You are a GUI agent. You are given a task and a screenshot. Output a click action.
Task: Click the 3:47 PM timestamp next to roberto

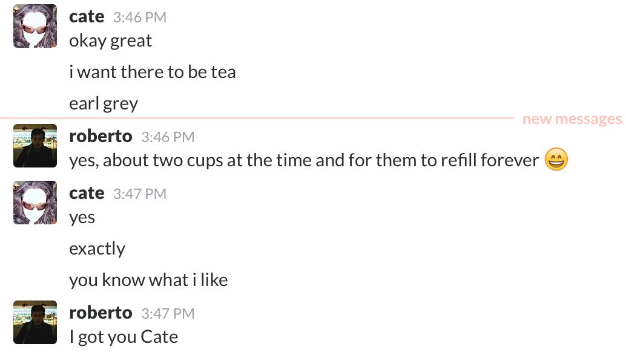click(x=168, y=314)
